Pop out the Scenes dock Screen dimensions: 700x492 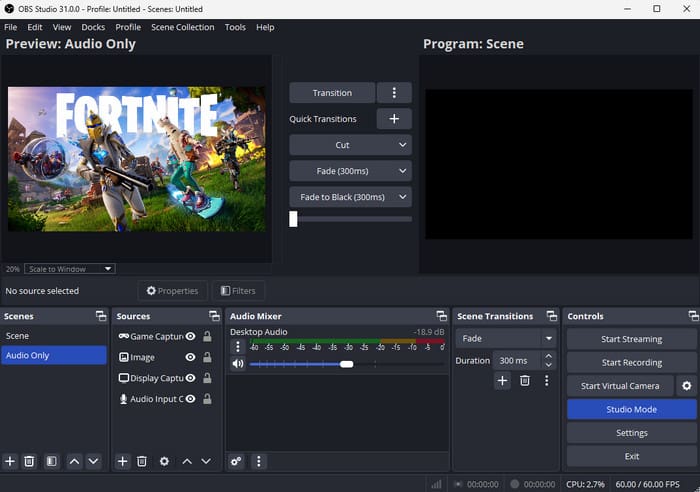(101, 316)
